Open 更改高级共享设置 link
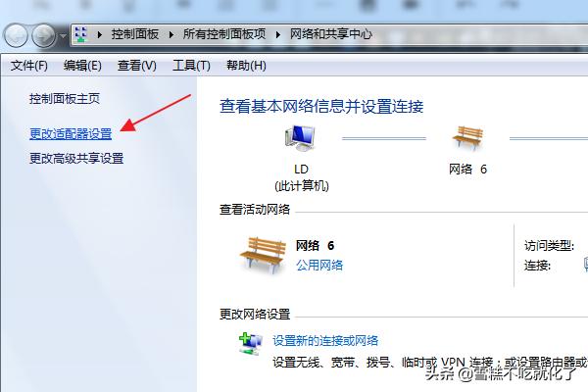The image size is (588, 392). coord(76,159)
